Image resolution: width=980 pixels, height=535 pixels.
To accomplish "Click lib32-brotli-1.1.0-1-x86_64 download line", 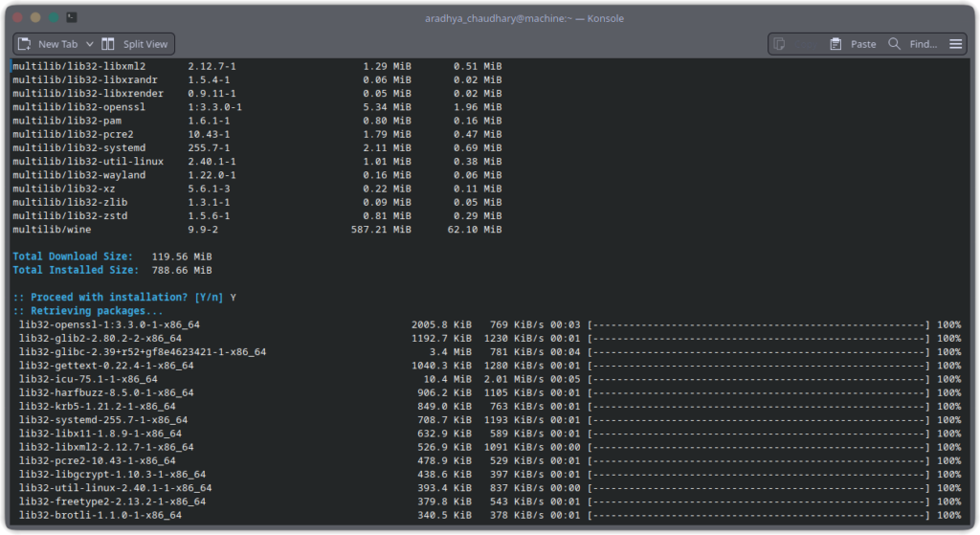I will pos(490,516).
